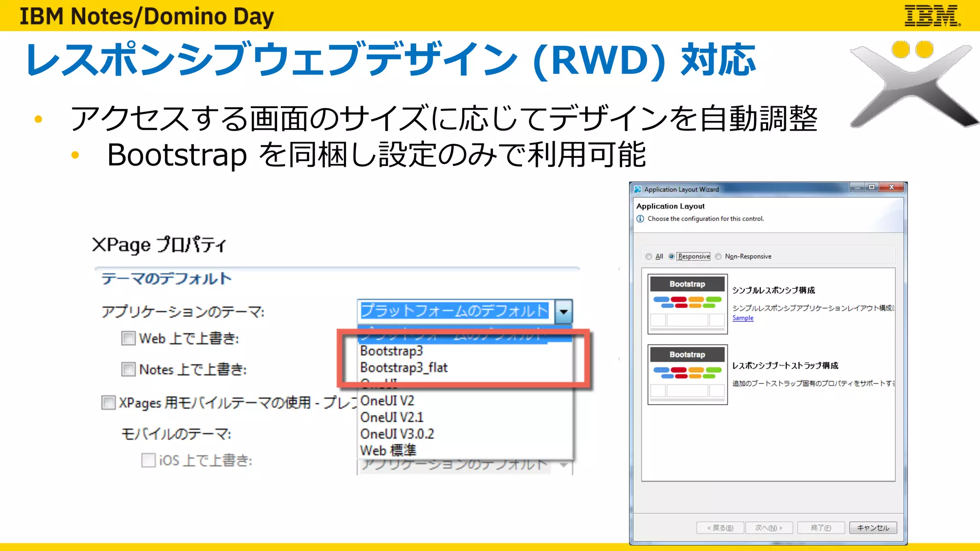Minimize the Application Layout Wizard window
The width and height of the screenshot is (980, 551).
coord(857,187)
